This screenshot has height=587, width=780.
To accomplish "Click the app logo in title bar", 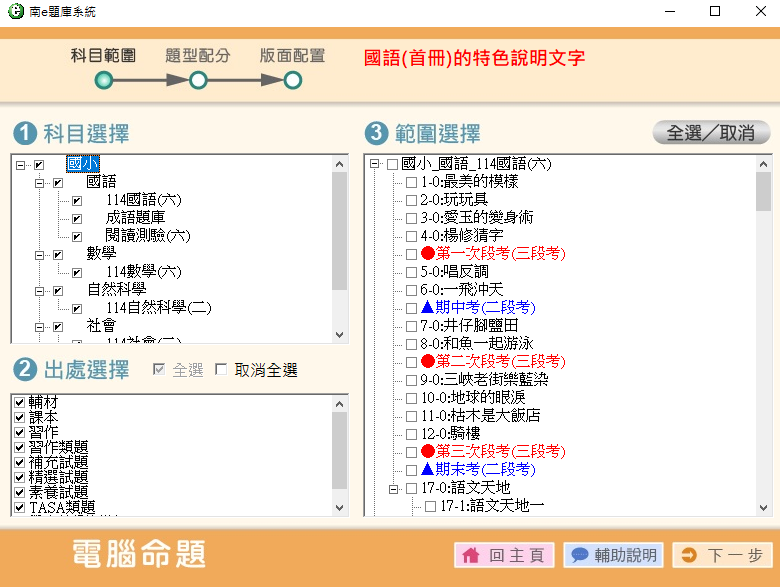I will tap(14, 11).
